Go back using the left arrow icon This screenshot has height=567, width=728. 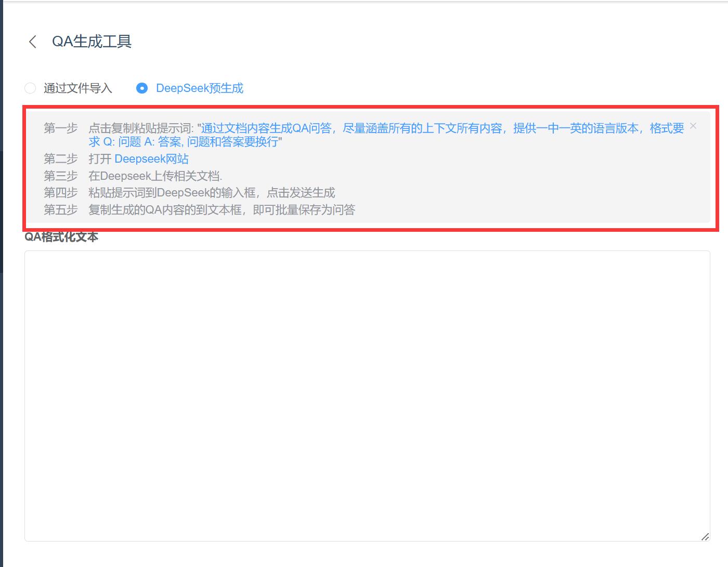(33, 42)
